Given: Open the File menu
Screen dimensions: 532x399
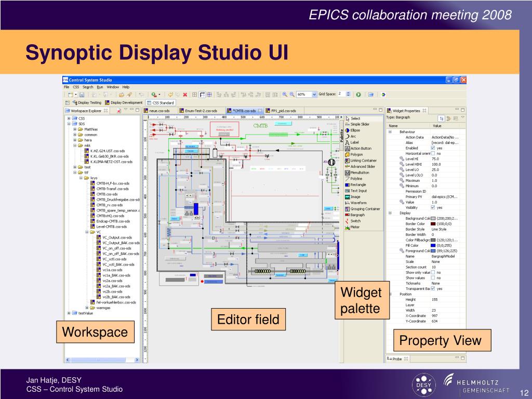Looking at the screenshot, I should [x=66, y=87].
